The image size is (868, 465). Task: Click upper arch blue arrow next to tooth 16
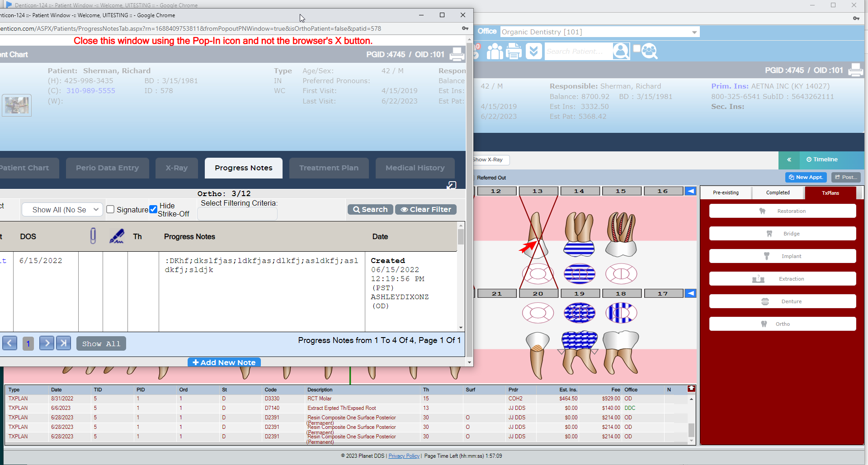point(690,191)
